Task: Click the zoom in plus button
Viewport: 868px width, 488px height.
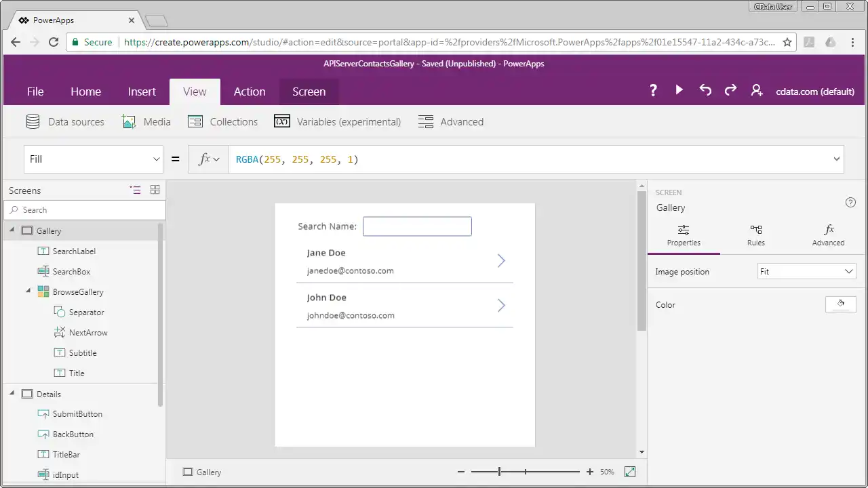Action: 589,472
